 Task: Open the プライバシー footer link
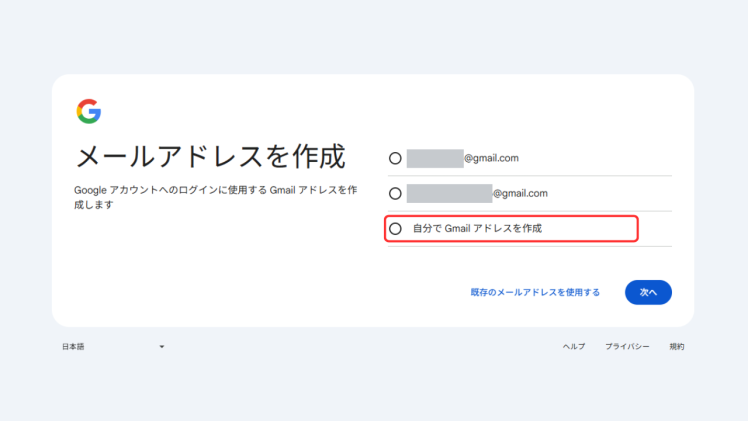(627, 347)
